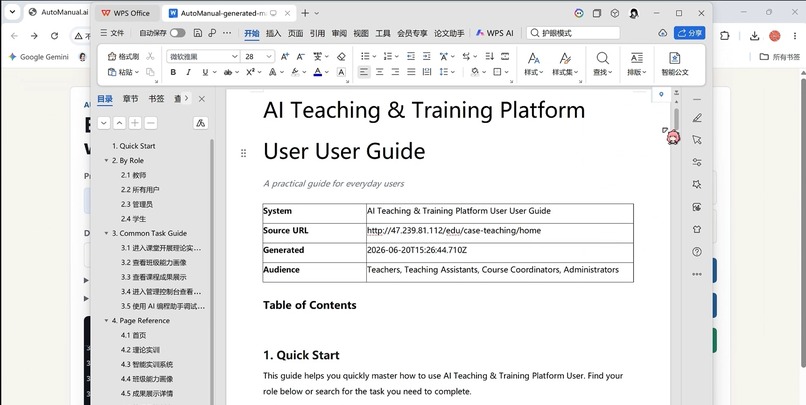The image size is (806, 405).
Task: Click the font color A swatch
Action: (318, 72)
